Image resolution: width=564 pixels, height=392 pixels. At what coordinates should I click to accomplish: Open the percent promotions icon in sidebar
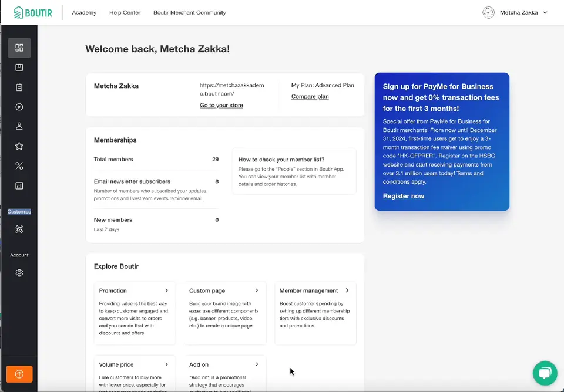19,165
